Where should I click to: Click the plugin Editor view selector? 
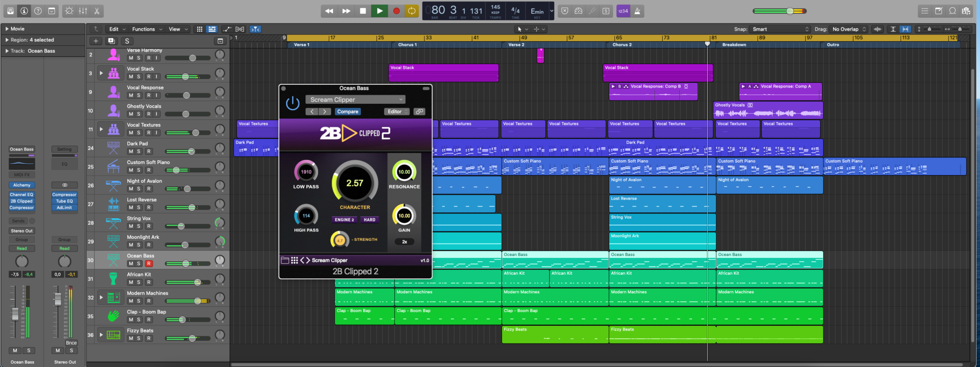click(397, 111)
